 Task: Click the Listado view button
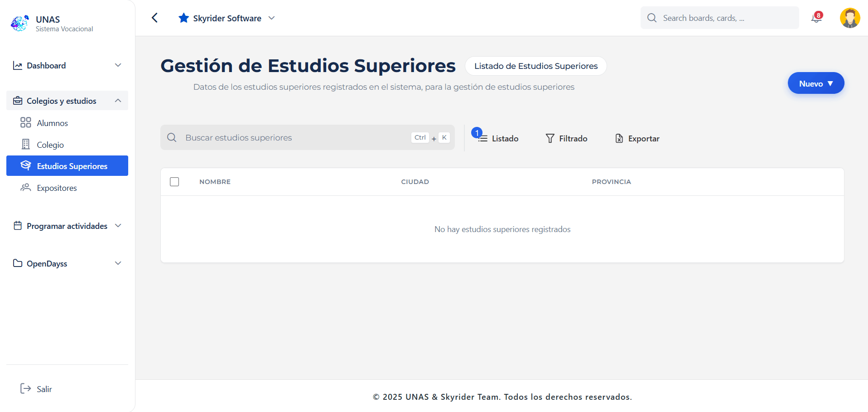point(498,138)
